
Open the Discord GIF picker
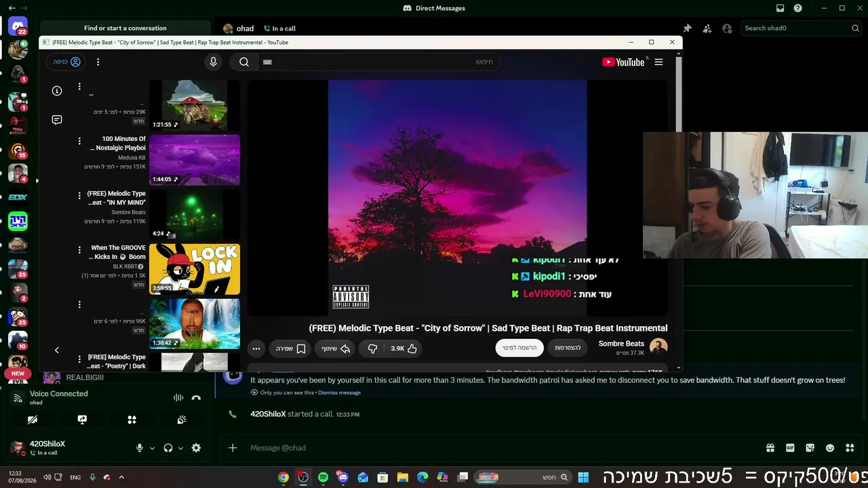[x=790, y=448]
